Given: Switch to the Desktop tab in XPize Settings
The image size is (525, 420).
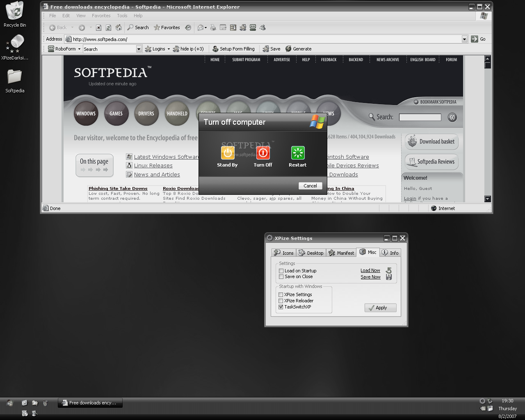Looking at the screenshot, I should tap(311, 253).
